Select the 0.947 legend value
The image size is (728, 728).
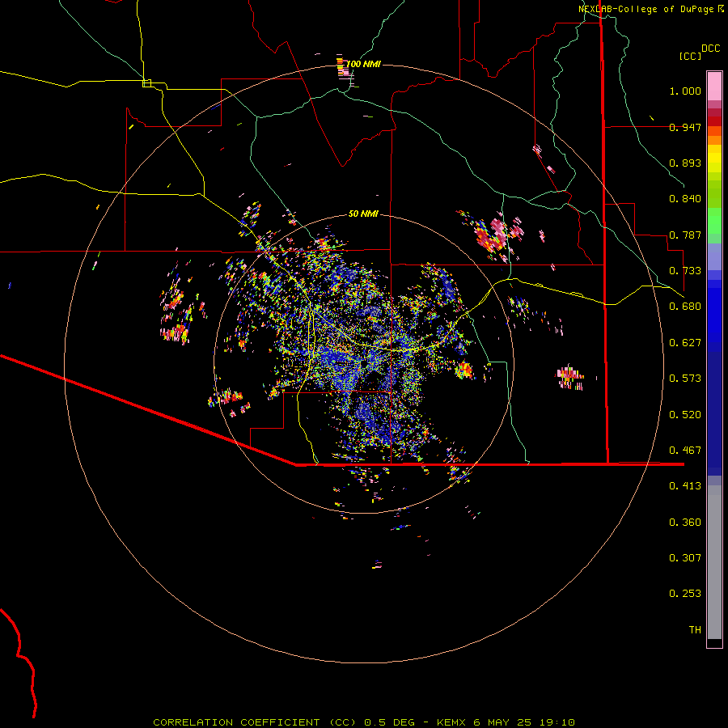click(x=685, y=127)
